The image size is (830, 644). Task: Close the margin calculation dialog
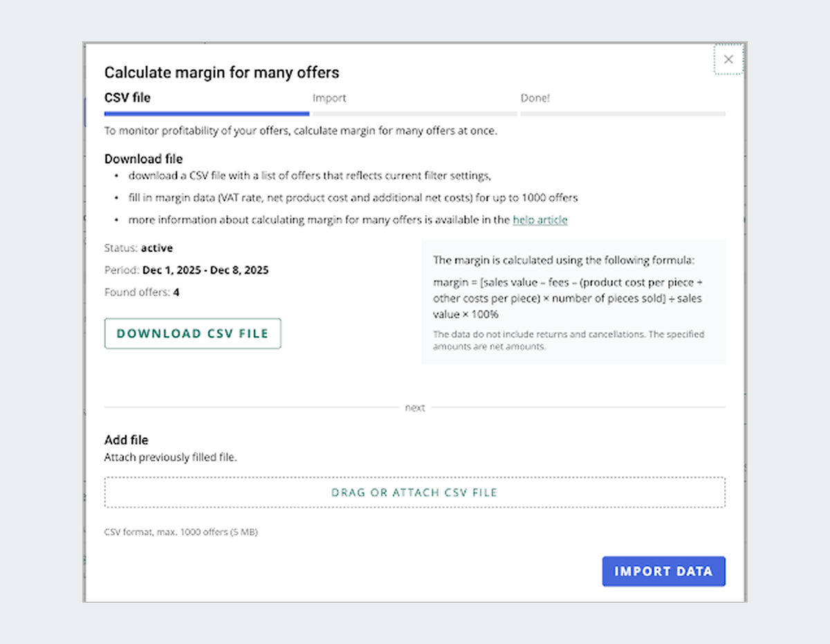pos(728,59)
